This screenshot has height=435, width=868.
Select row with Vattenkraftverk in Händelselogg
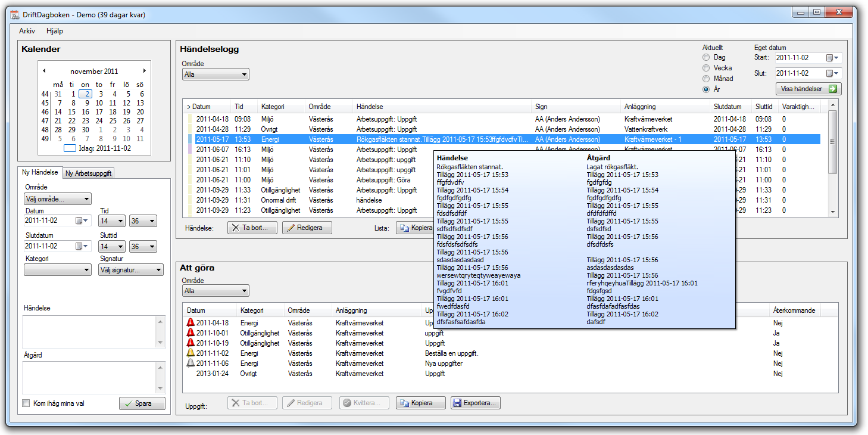tap(504, 129)
